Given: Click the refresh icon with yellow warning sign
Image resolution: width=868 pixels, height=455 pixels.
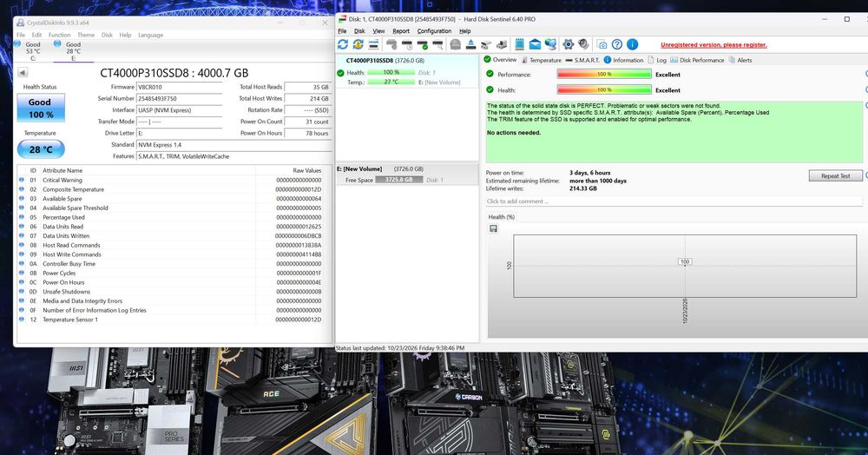Looking at the screenshot, I should [358, 44].
